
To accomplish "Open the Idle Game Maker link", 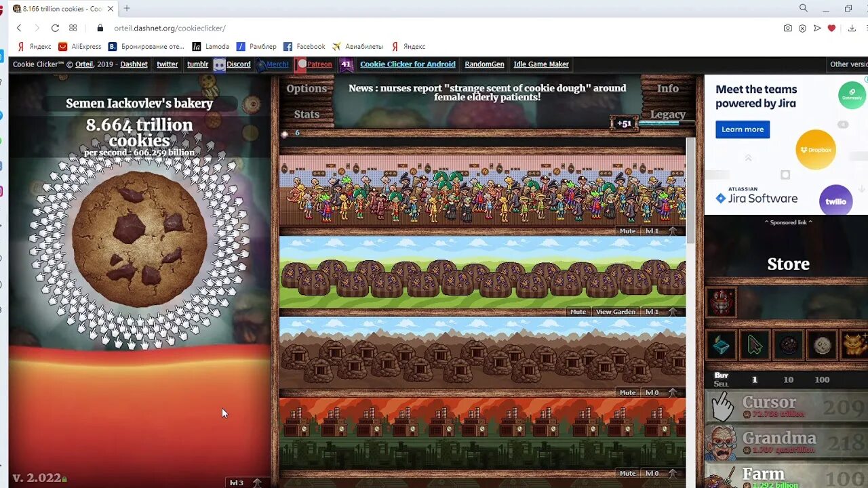I will click(541, 64).
